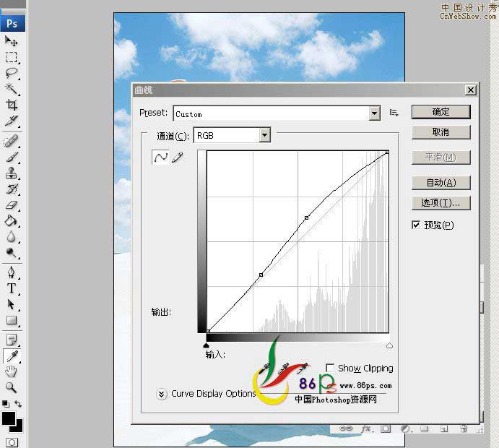Expand Curve Display Options

(161, 394)
